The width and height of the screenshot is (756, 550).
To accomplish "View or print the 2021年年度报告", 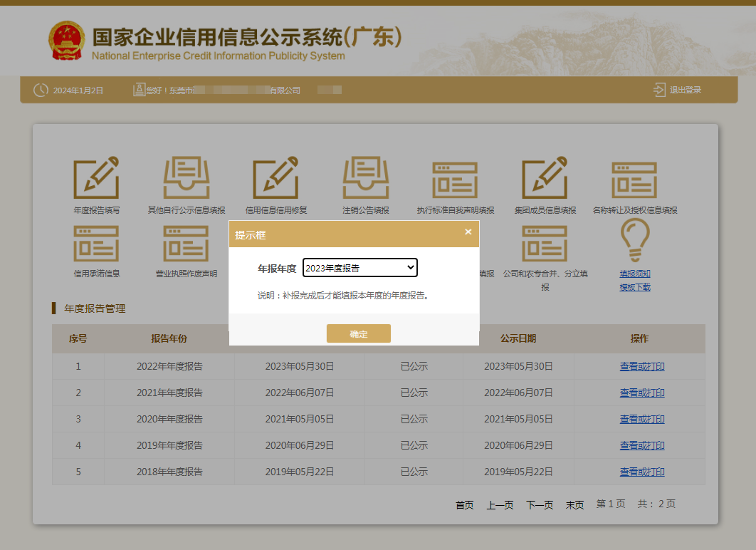I will (x=641, y=393).
